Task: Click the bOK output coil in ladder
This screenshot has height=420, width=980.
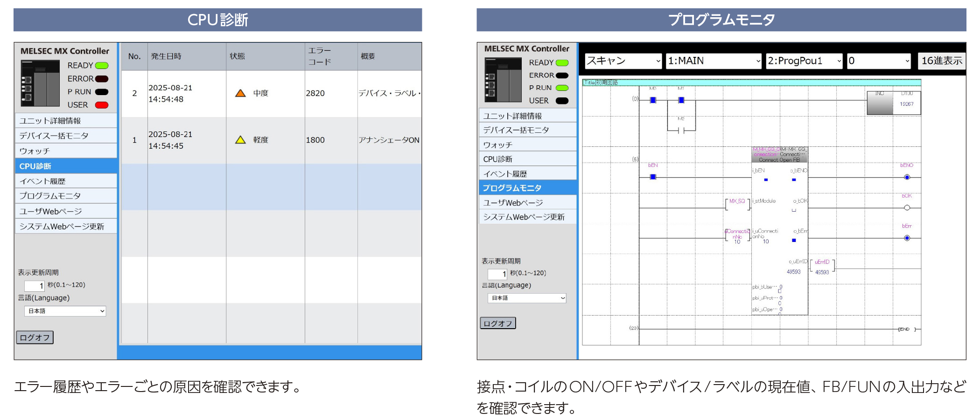Action: 907,208
